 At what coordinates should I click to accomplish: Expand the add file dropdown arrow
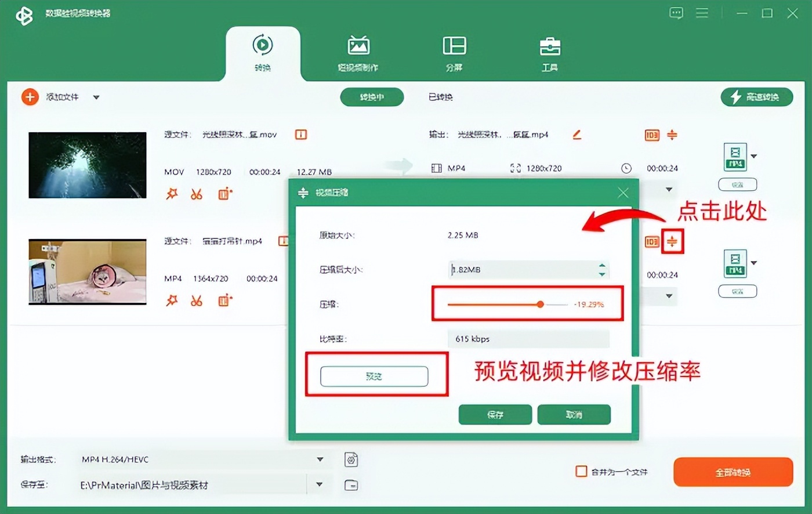(x=96, y=97)
